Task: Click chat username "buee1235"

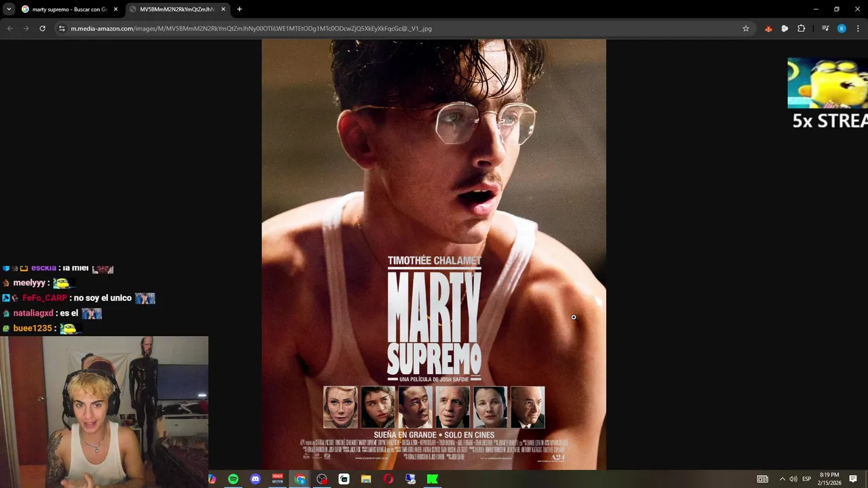Action: point(33,328)
